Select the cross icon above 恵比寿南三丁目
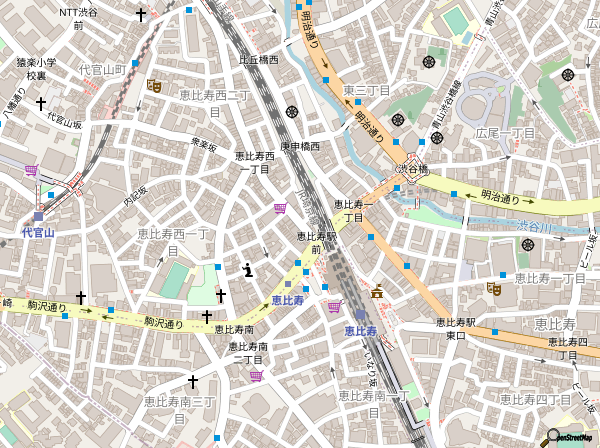 193,381
